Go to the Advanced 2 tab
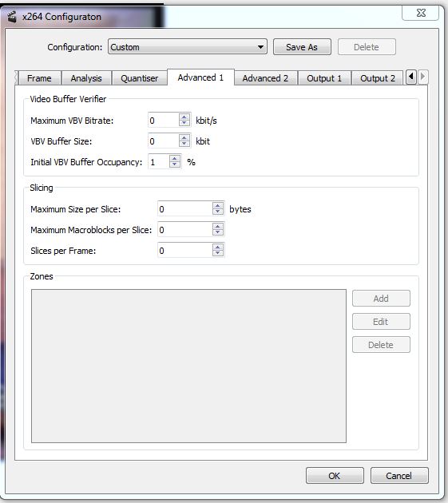Image resolution: width=448 pixels, height=503 pixels. pyautogui.click(x=265, y=78)
